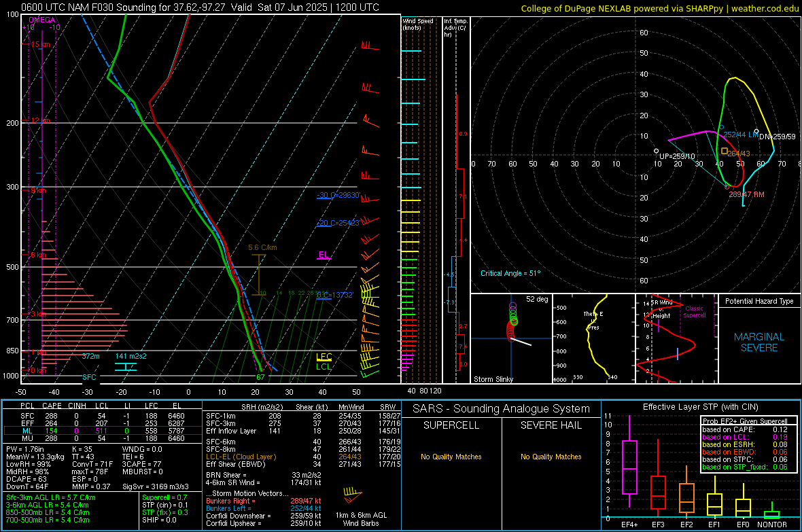The height and width of the screenshot is (532, 802).
Task: Click the '372m' inflow base label
Action: pyautogui.click(x=90, y=356)
